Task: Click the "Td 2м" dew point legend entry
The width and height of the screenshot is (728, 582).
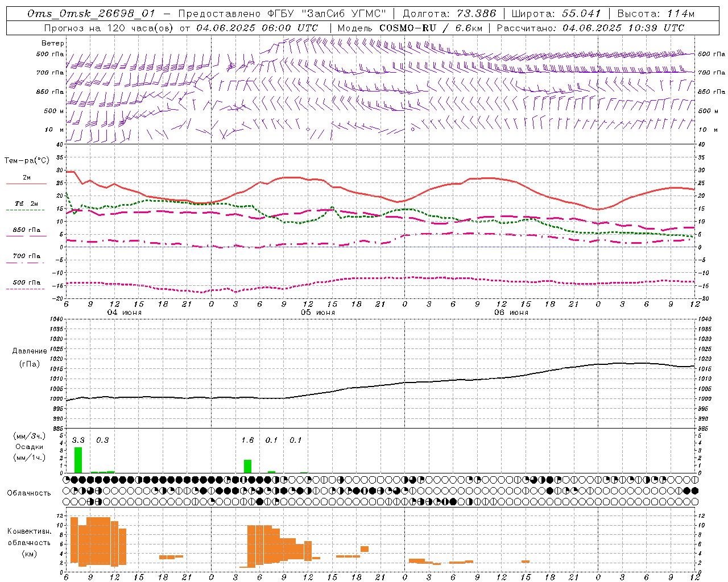Action: (26, 203)
